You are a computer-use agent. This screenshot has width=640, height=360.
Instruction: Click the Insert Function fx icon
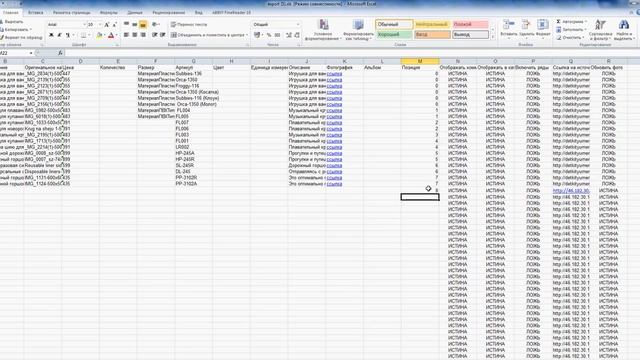coord(60,53)
